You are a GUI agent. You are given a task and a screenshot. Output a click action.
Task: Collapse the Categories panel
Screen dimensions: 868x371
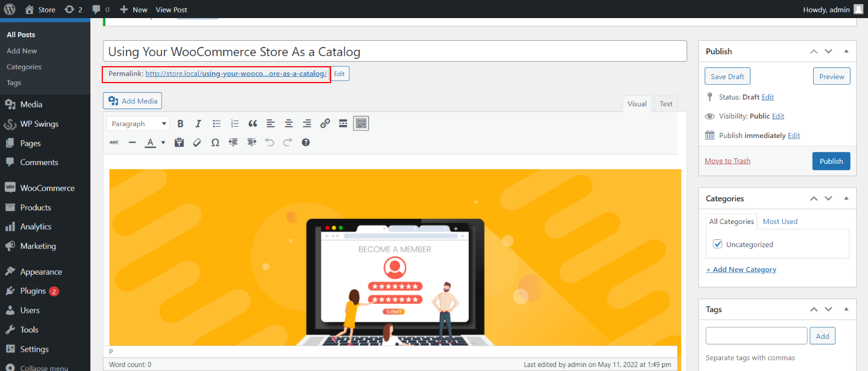[x=846, y=198]
